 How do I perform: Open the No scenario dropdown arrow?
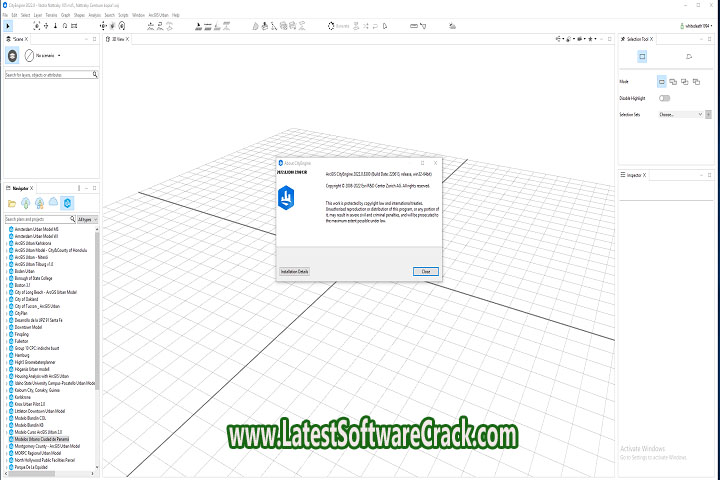coord(59,56)
